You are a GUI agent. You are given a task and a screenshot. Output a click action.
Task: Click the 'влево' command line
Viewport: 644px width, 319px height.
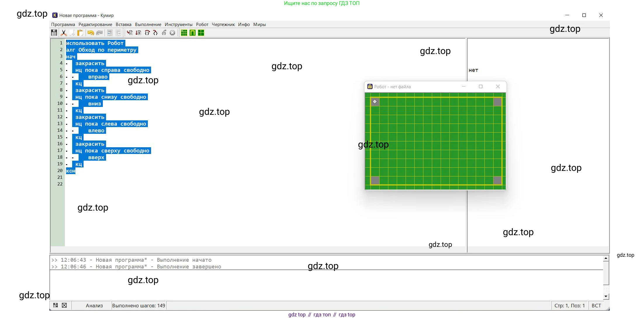point(96,131)
